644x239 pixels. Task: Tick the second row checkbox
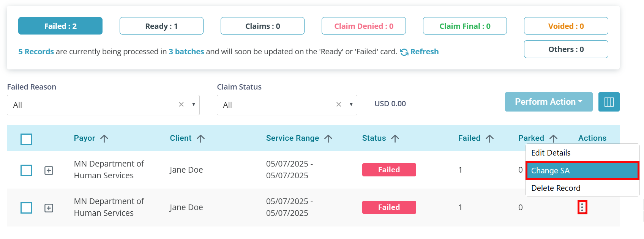pos(26,208)
